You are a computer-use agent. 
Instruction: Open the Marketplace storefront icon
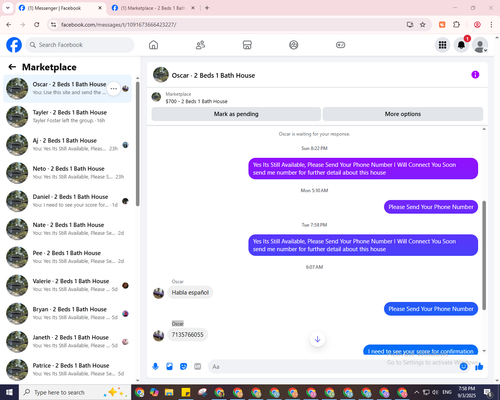[x=247, y=45]
